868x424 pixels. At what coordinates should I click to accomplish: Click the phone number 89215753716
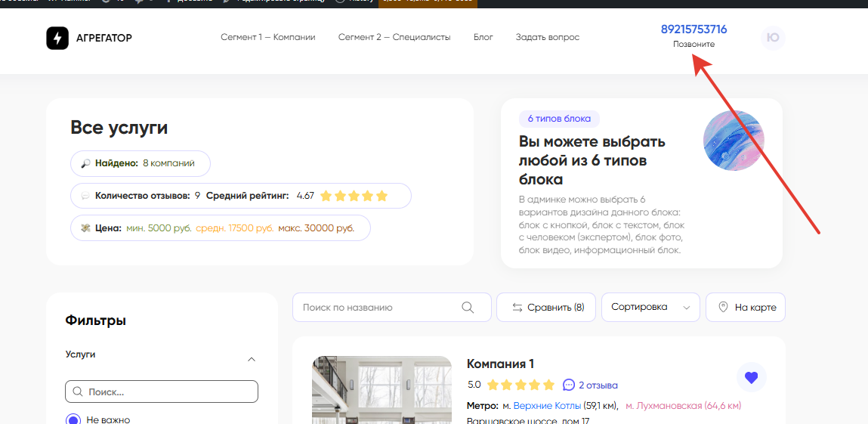tap(693, 29)
